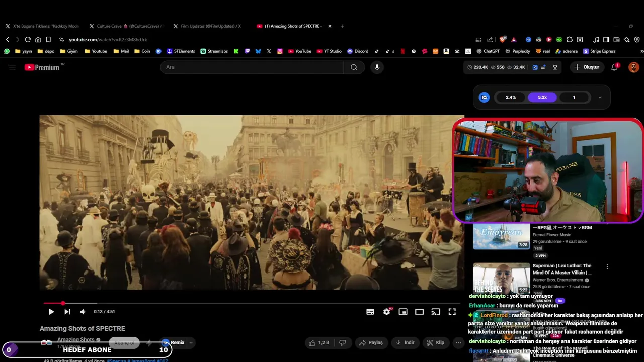Image resolution: width=644 pixels, height=362 pixels.
Task: Go to browser home page
Action: coord(38,39)
